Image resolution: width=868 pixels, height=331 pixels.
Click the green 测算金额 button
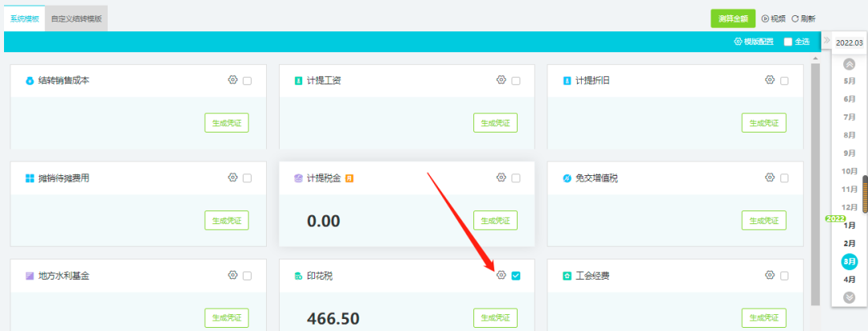733,18
